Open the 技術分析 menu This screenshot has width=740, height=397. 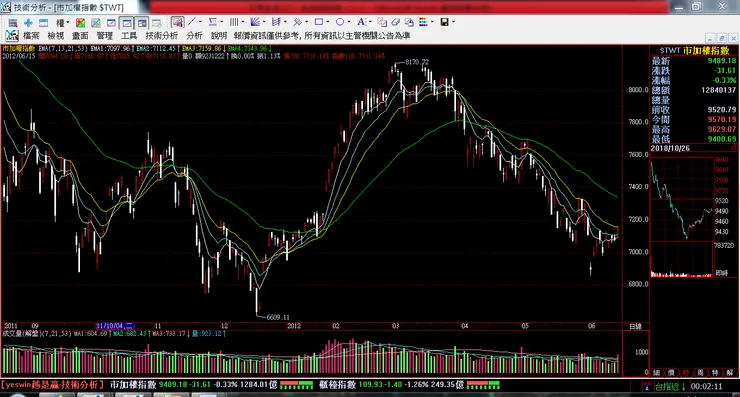pyautogui.click(x=161, y=36)
